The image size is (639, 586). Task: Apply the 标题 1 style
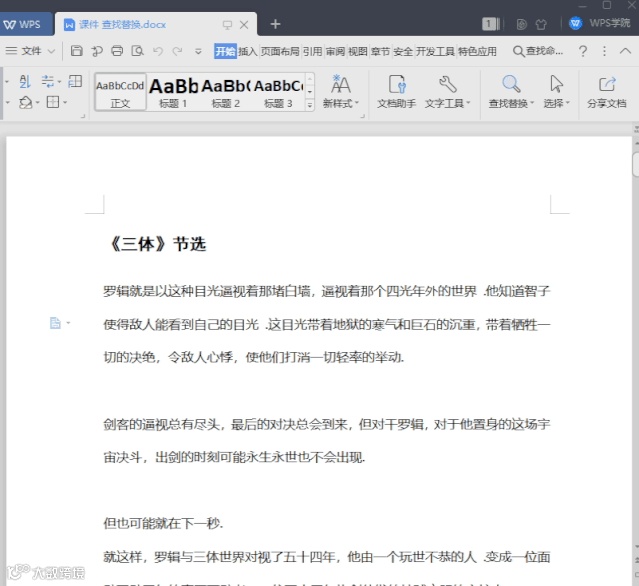click(x=173, y=92)
